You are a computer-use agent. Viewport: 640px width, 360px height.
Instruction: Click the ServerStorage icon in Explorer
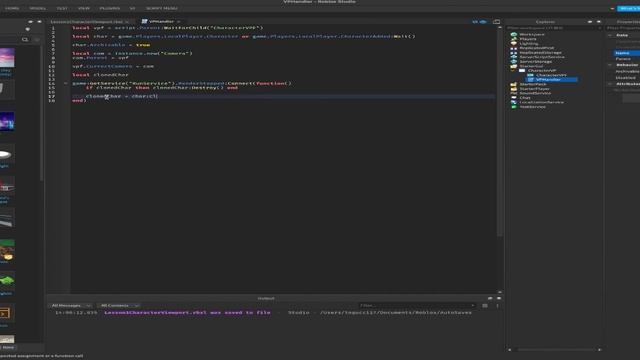click(514, 61)
